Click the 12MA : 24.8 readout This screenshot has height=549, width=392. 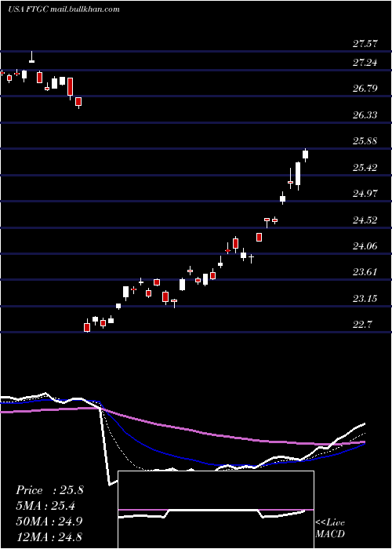pyautogui.click(x=49, y=536)
